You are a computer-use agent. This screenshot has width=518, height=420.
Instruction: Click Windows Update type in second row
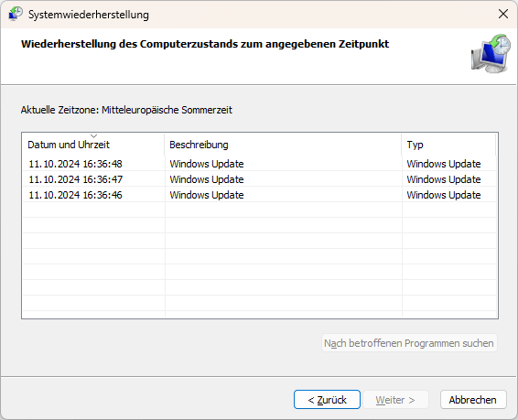pos(444,179)
